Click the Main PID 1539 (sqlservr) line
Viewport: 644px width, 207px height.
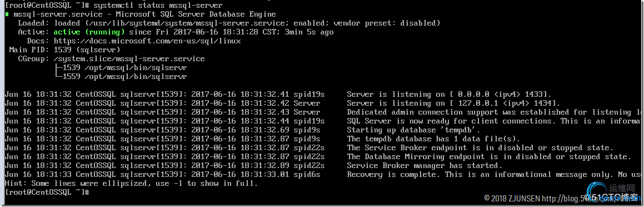click(64, 50)
